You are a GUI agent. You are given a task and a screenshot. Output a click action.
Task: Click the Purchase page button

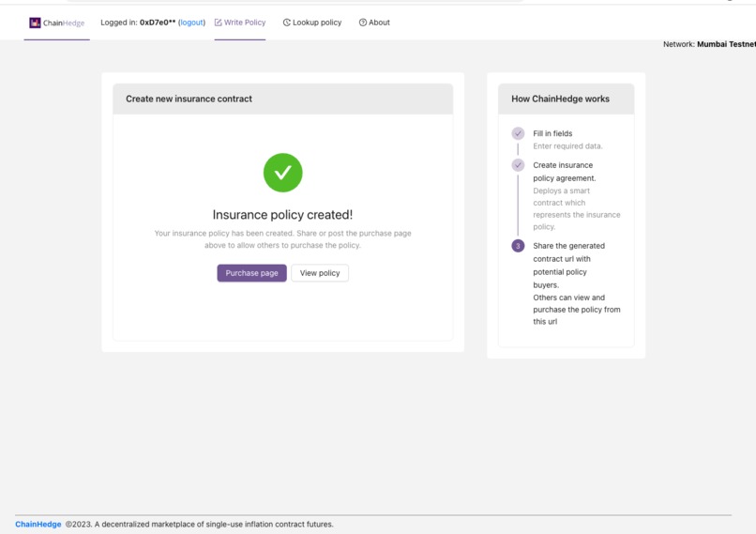coord(251,273)
